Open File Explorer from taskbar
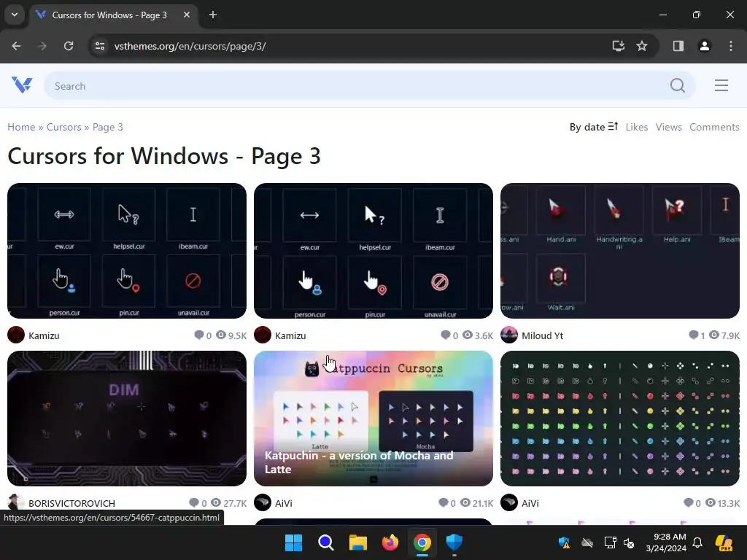747x560 pixels. click(x=357, y=542)
